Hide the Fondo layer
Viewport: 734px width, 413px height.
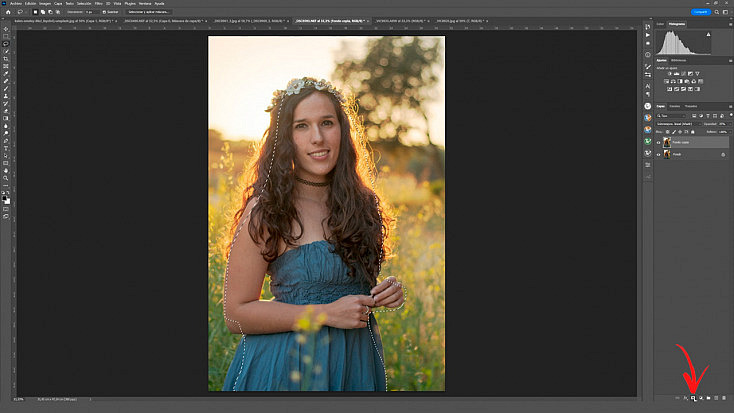click(659, 154)
